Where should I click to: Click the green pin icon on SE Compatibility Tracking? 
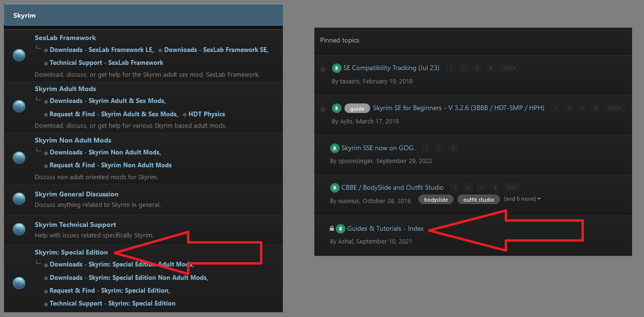pos(337,68)
